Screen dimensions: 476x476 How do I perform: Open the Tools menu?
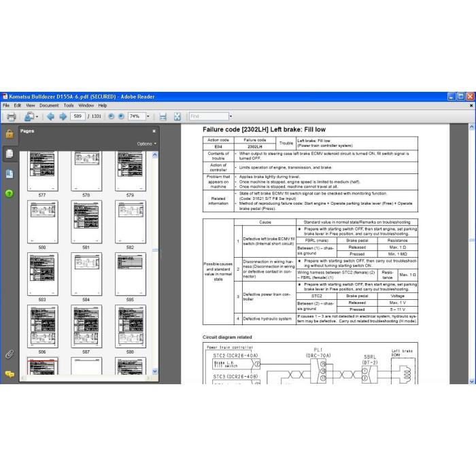[69, 105]
